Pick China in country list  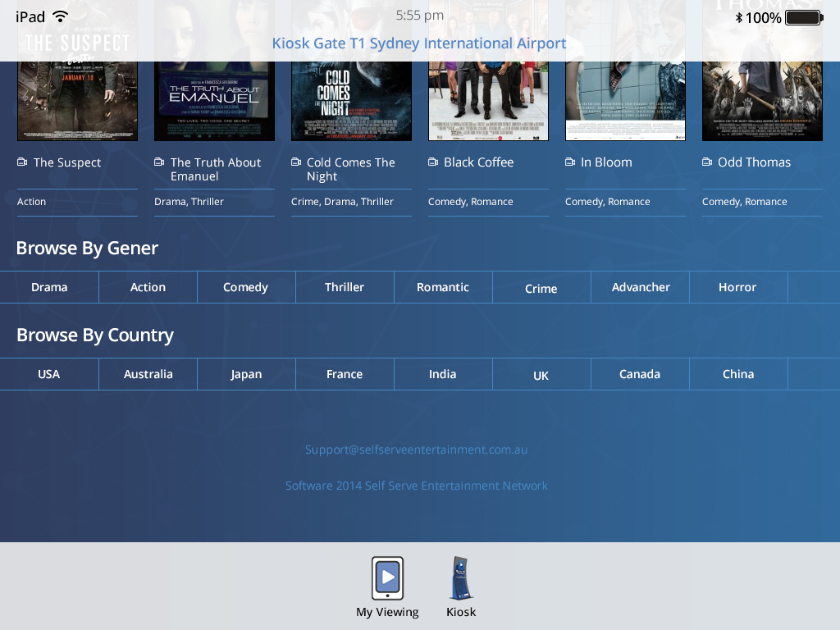click(x=738, y=374)
